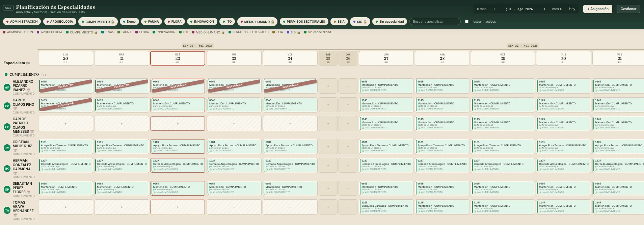Click the AP avatar for Alejandro Pizarro
This screenshot has height=225, width=644.
click(x=7, y=87)
